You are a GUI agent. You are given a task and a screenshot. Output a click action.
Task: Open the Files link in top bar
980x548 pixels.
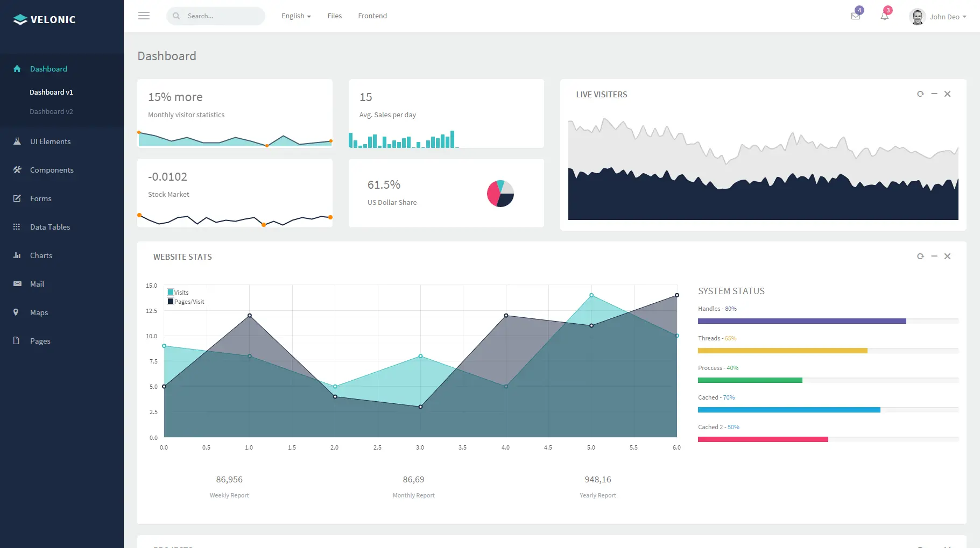335,16
